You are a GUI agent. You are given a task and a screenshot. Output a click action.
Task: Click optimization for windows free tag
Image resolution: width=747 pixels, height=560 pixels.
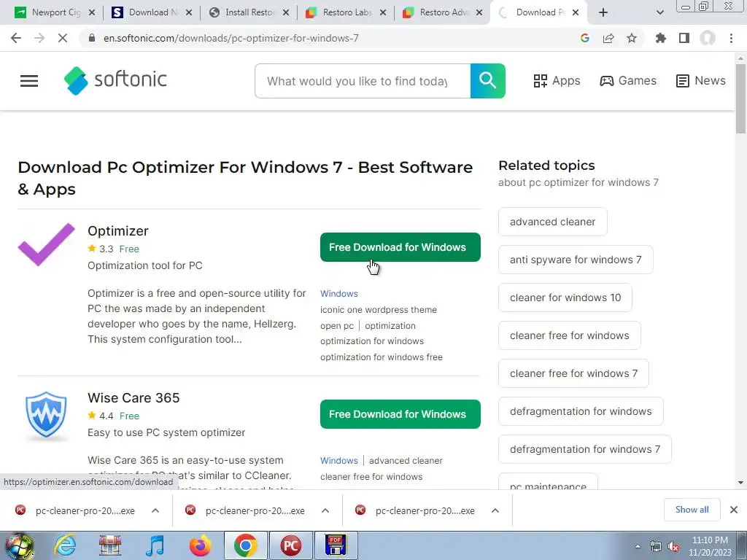[x=381, y=357]
